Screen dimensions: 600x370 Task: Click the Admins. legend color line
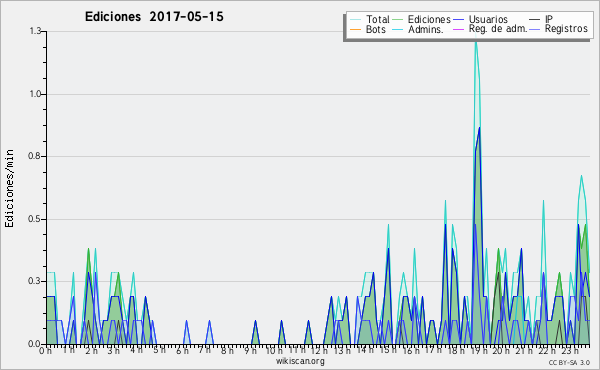[x=398, y=29]
